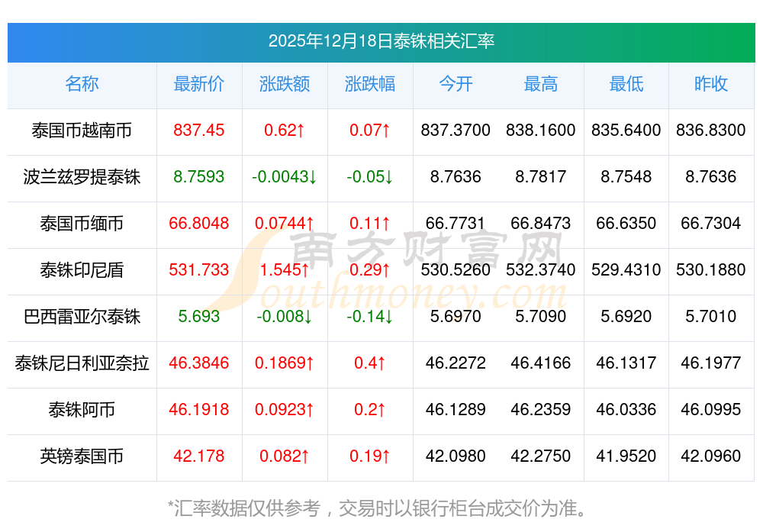Viewport: 763px width, 532px height.
Task: Click the row name 泰国币缅币
Action: [x=82, y=224]
